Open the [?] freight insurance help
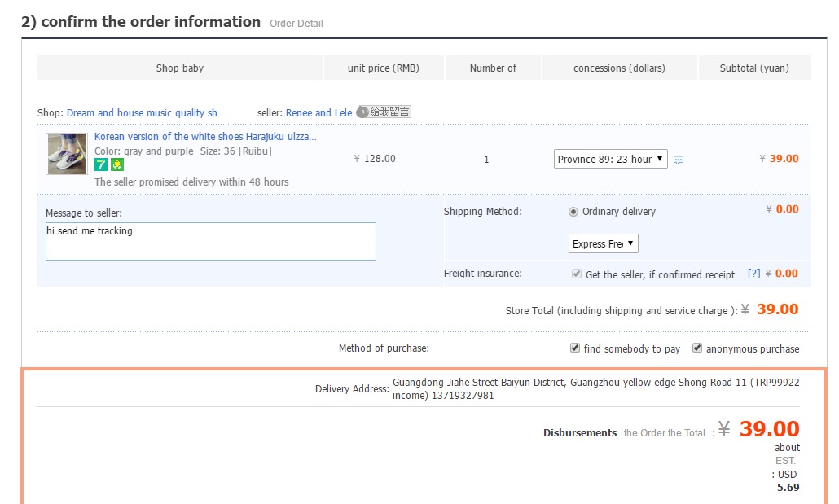The image size is (839, 504). pos(753,274)
